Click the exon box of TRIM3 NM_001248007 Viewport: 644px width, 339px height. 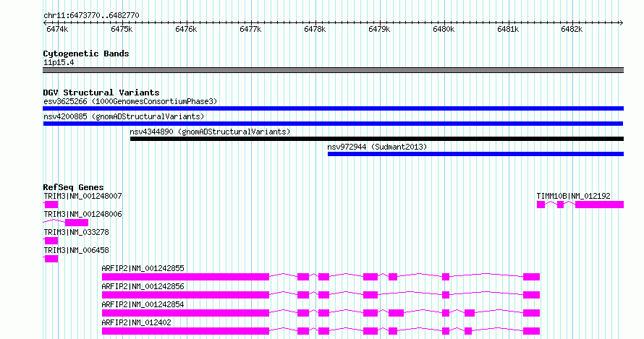point(51,205)
